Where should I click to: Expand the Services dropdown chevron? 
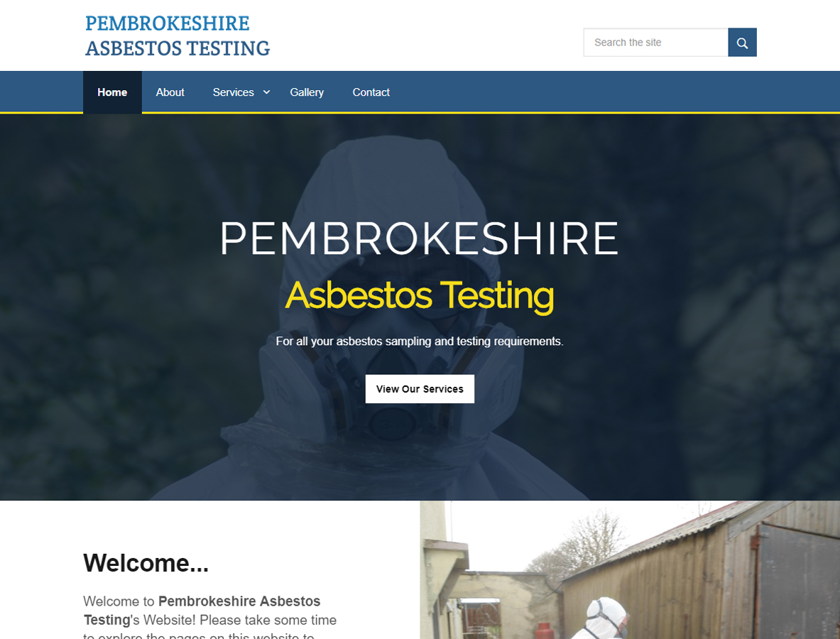pyautogui.click(x=266, y=92)
